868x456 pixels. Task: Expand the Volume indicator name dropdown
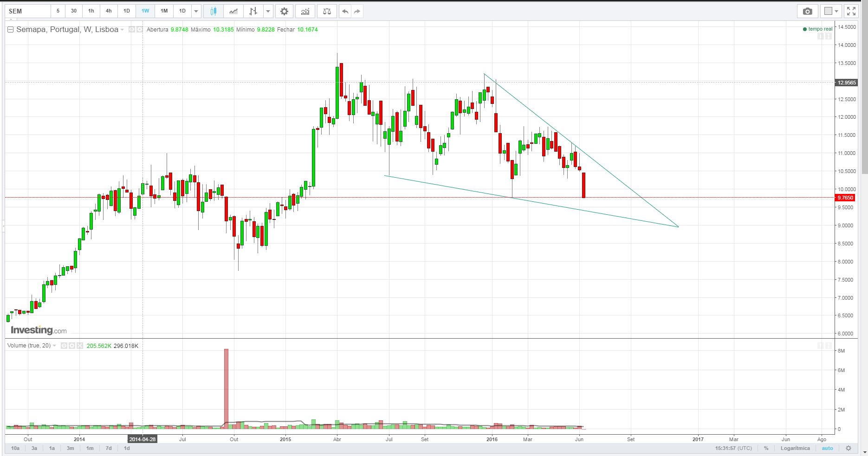coord(54,346)
